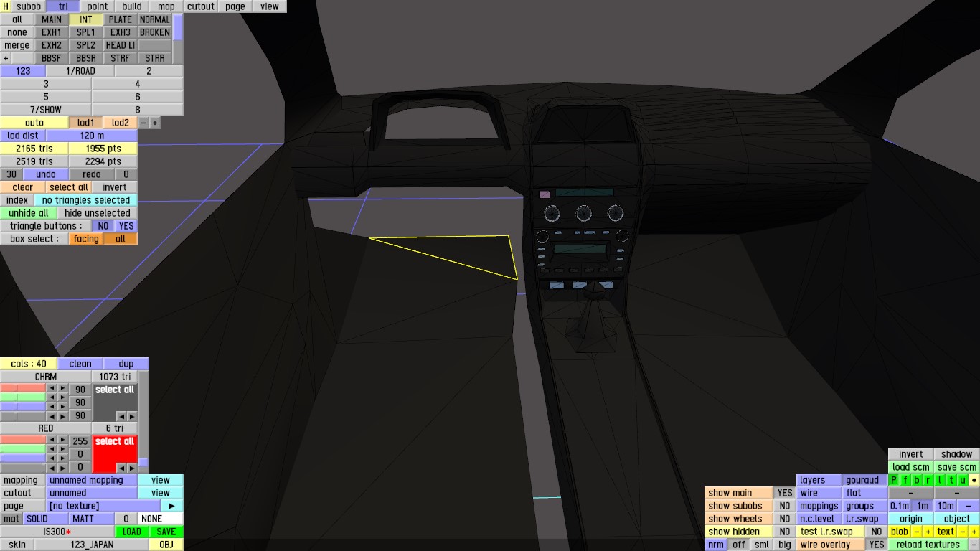Choose the 123_JAPAN skin selector
Viewport: 980px width, 551px height.
(x=92, y=545)
